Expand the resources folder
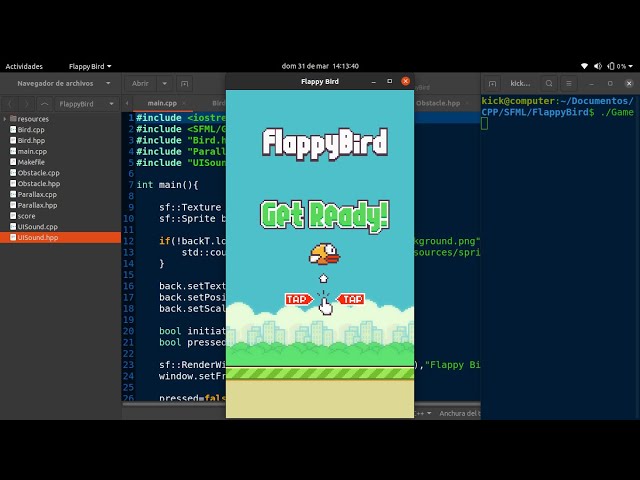This screenshot has width=640, height=480. point(4,119)
